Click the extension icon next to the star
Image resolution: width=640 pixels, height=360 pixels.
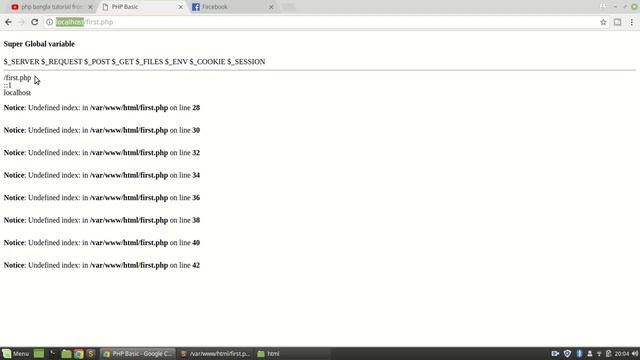click(x=618, y=22)
